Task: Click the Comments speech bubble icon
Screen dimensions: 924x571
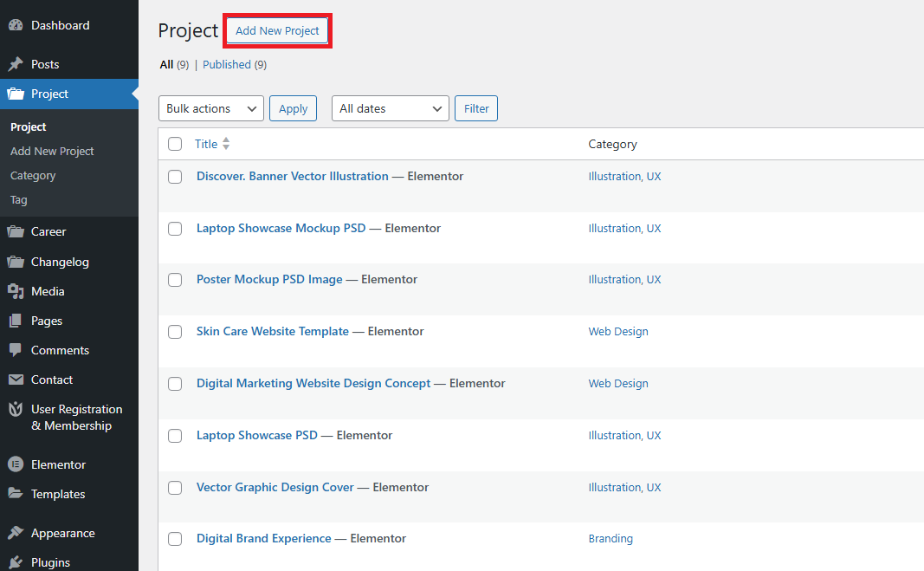Action: coord(16,350)
